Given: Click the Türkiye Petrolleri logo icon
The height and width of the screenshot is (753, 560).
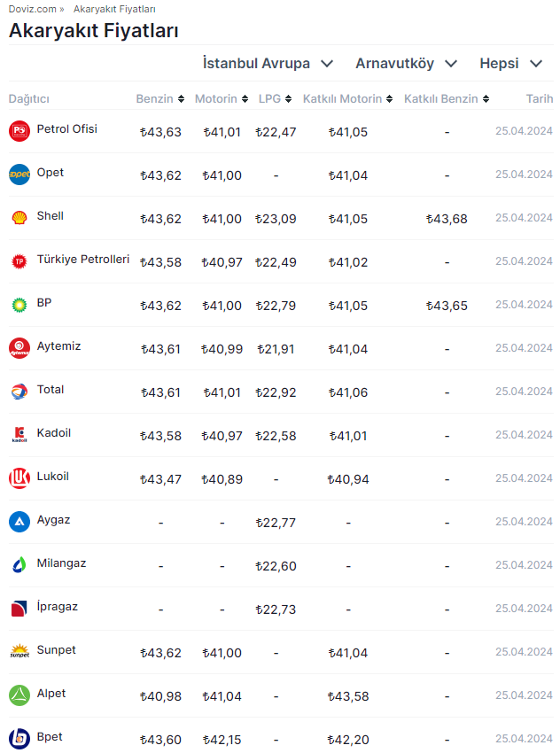Looking at the screenshot, I should pyautogui.click(x=19, y=261).
